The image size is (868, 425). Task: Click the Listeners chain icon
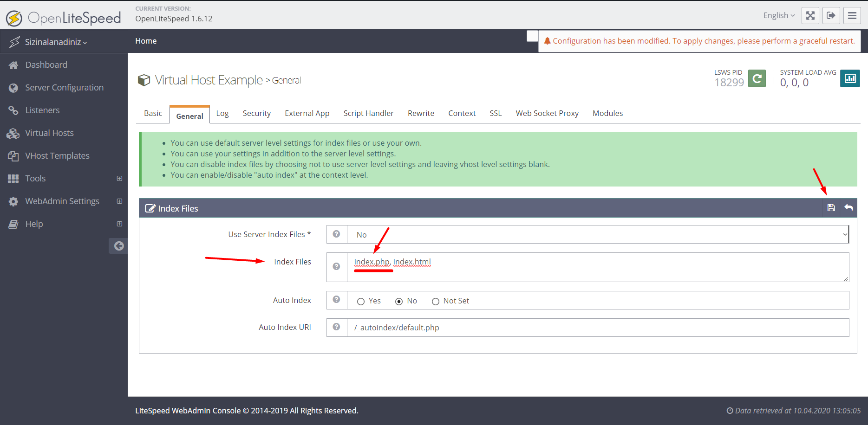(13, 110)
